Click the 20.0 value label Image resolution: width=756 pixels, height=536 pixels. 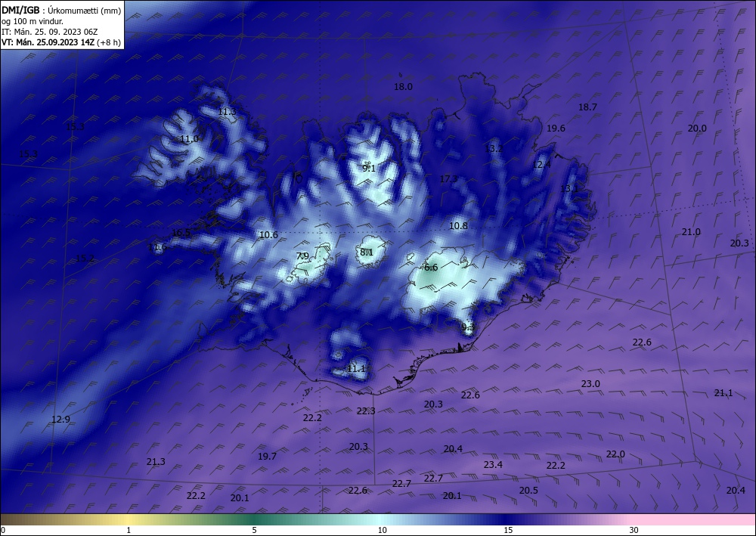point(697,129)
